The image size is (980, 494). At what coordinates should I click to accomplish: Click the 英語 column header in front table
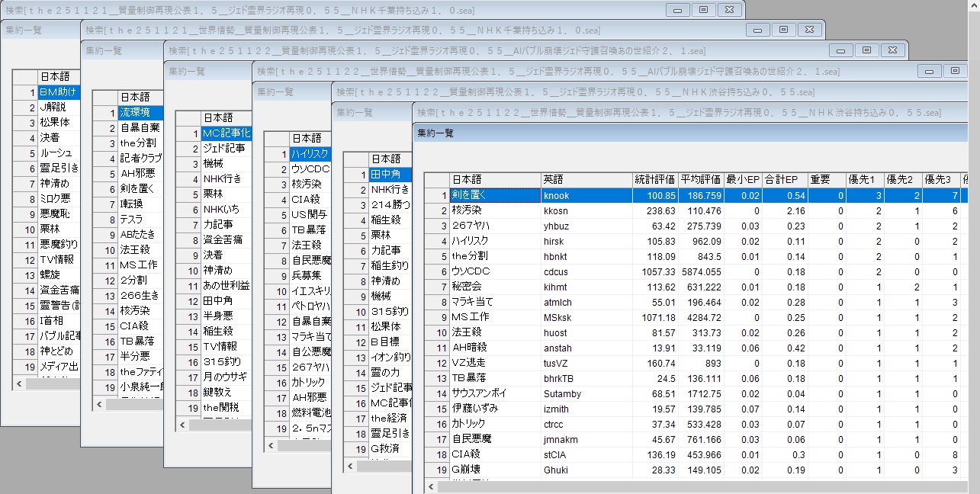[x=586, y=180]
